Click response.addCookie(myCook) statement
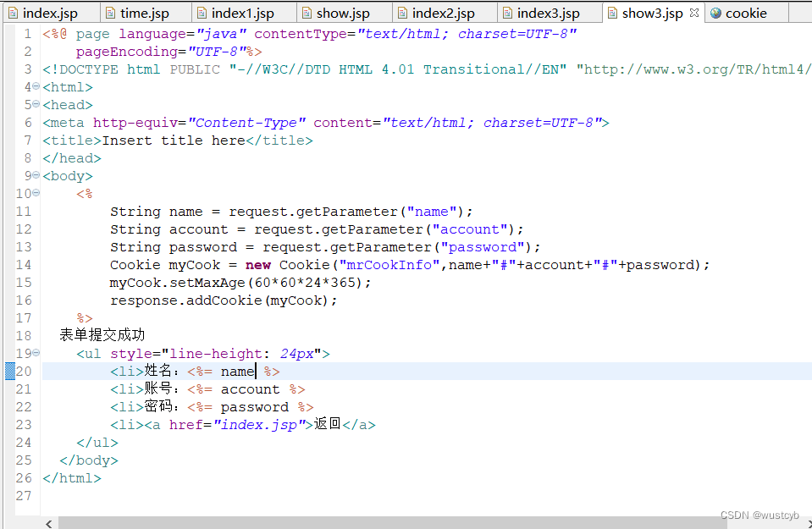812x529 pixels. (x=224, y=300)
